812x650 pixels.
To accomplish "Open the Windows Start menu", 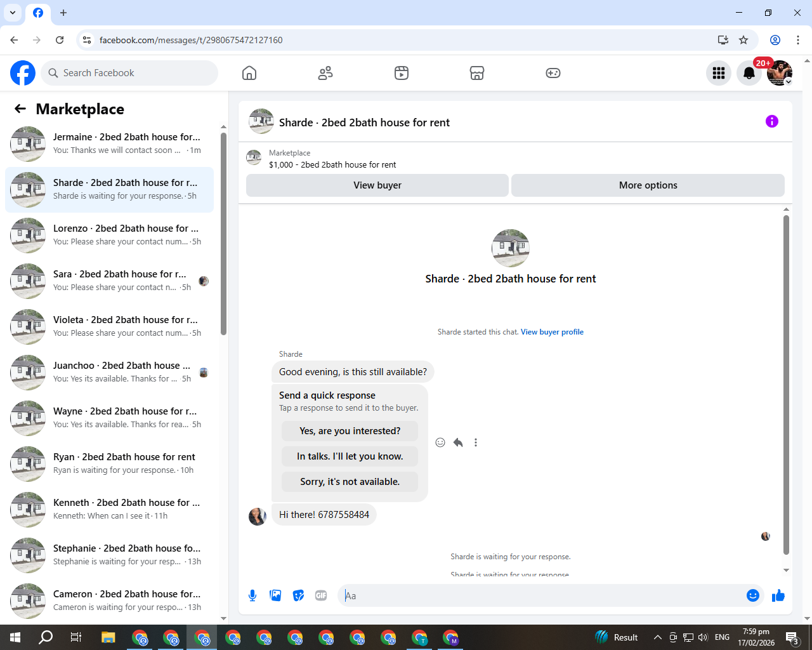I will [15, 637].
